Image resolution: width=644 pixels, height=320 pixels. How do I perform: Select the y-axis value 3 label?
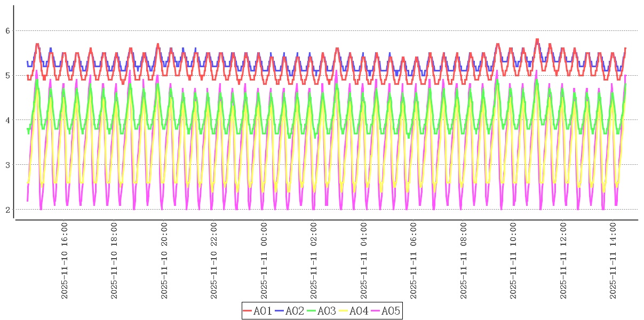click(8, 165)
